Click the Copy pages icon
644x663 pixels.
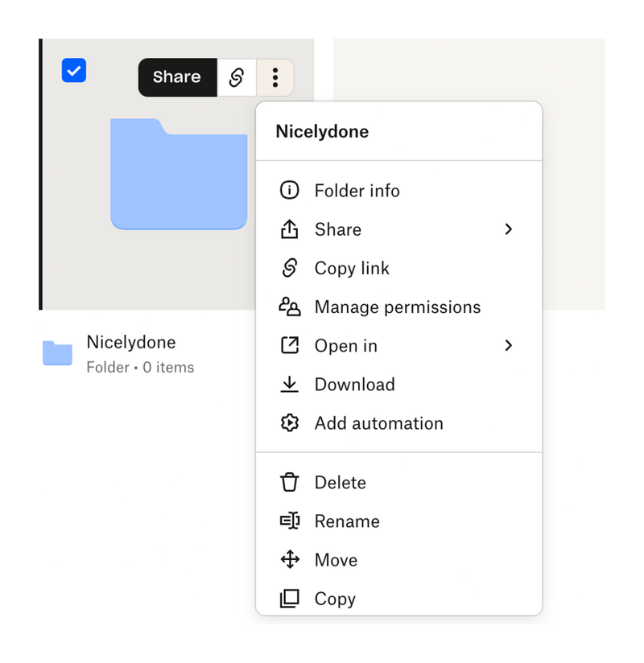pyautogui.click(x=290, y=598)
